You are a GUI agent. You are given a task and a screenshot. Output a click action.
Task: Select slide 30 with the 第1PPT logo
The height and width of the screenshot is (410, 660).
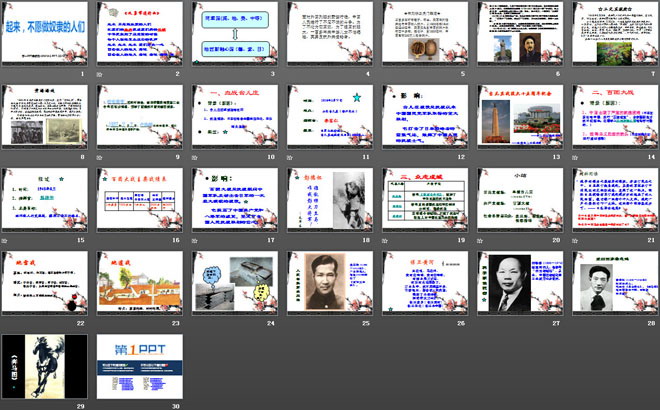(140, 366)
